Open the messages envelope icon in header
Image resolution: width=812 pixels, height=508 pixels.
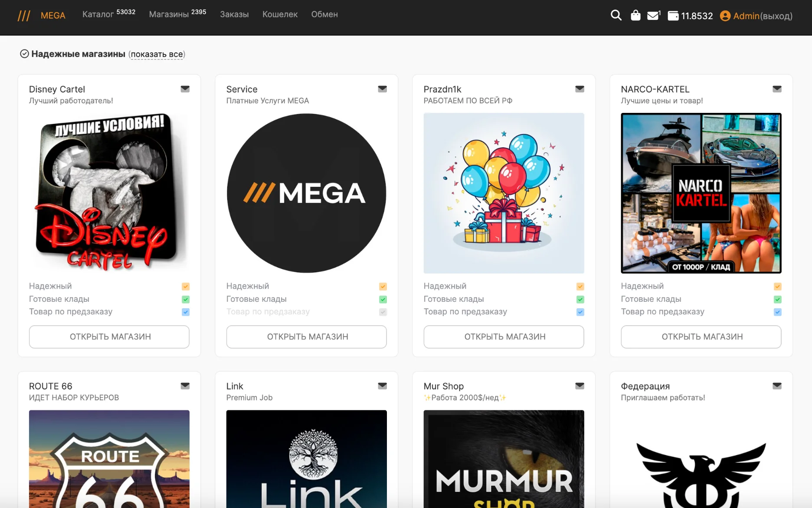653,16
